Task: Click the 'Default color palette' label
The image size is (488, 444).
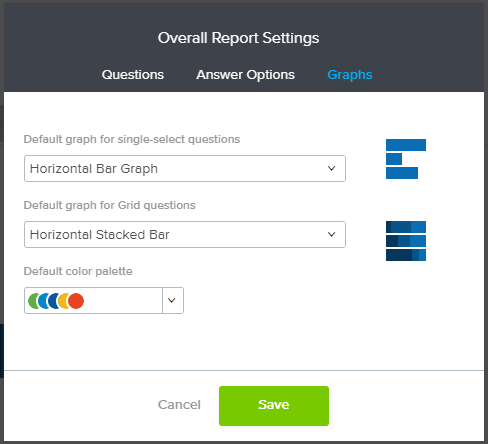Action: (x=78, y=271)
